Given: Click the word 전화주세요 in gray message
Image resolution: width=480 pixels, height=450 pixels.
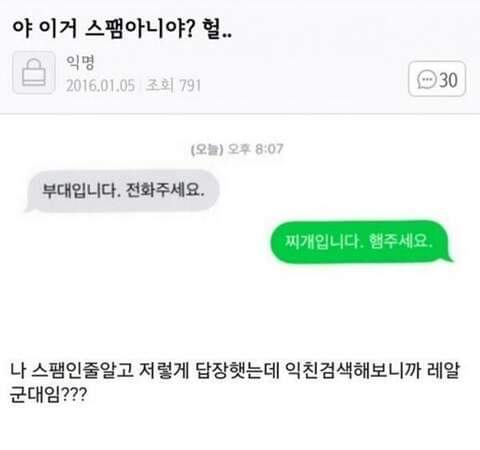Looking at the screenshot, I should (x=165, y=190).
